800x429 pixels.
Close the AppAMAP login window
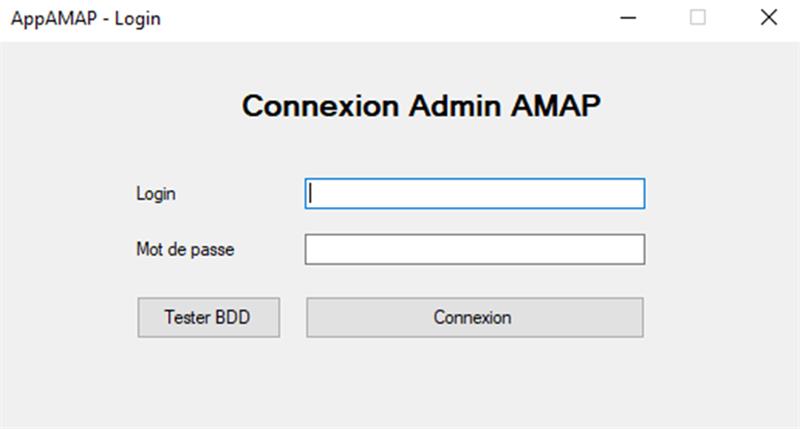[x=768, y=18]
